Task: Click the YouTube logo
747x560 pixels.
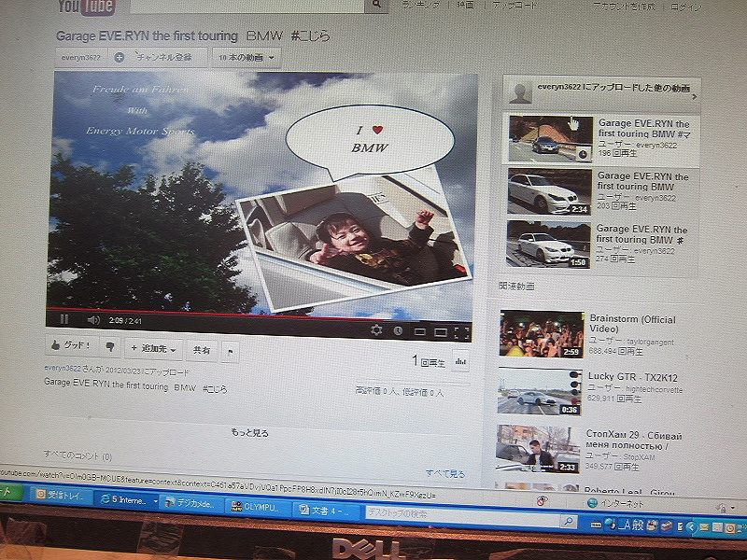Action: click(86, 7)
